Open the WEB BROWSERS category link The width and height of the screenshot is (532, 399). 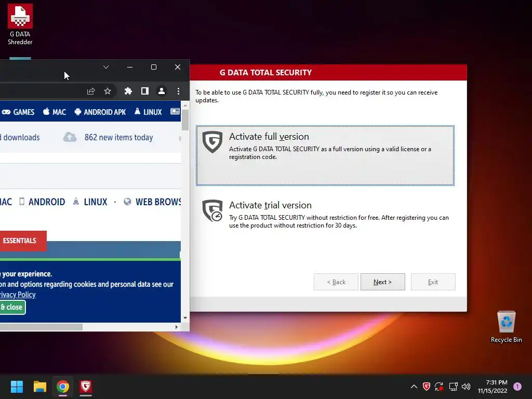pos(152,202)
